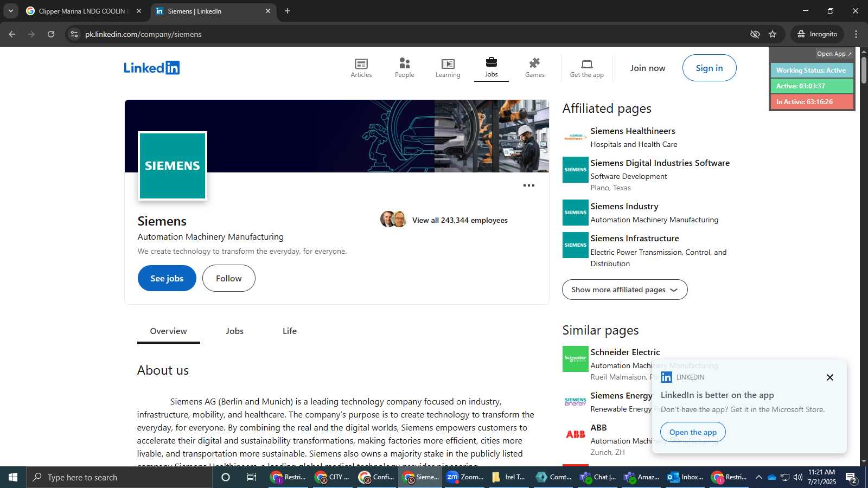Open the Siemens Healthineers page link
This screenshot has height=488, width=868.
[x=633, y=131]
